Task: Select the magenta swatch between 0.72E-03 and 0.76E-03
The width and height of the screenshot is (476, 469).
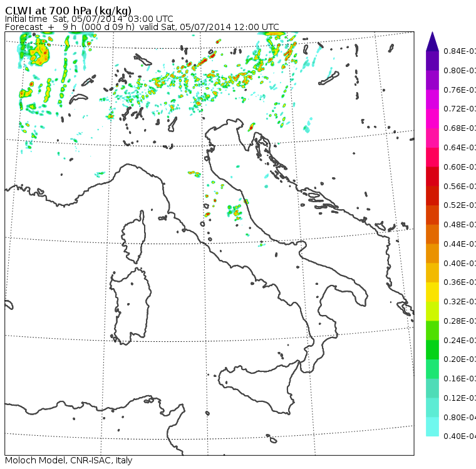Action: point(432,100)
